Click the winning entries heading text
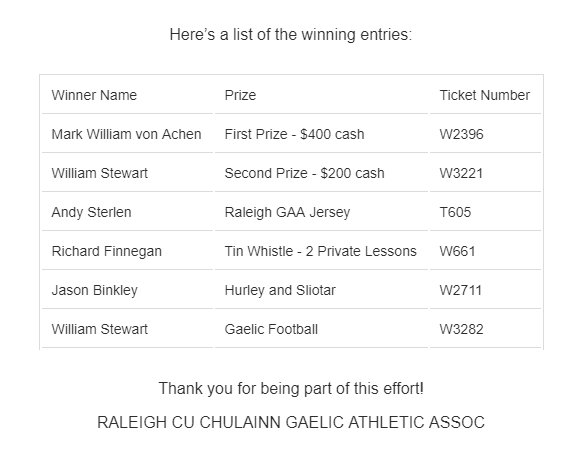This screenshot has width=588, height=454. point(291,34)
